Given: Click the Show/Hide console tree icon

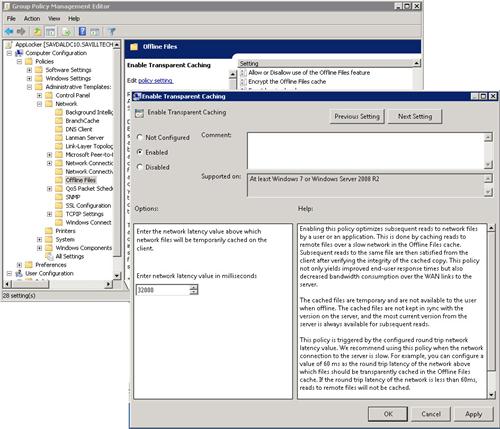Looking at the screenshot, I should coord(50,32).
